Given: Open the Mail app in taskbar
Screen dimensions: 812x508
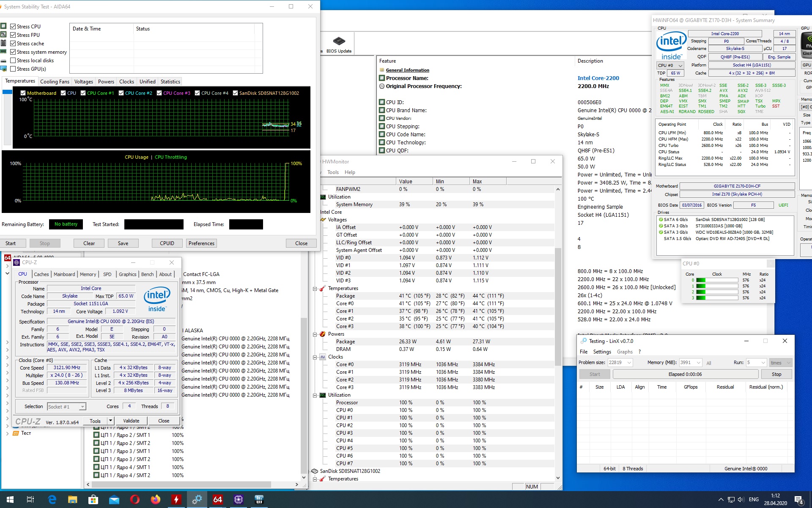Looking at the screenshot, I should coord(114,500).
